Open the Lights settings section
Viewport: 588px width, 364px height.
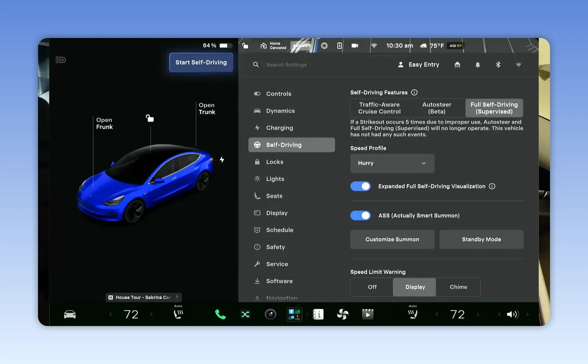click(292, 179)
